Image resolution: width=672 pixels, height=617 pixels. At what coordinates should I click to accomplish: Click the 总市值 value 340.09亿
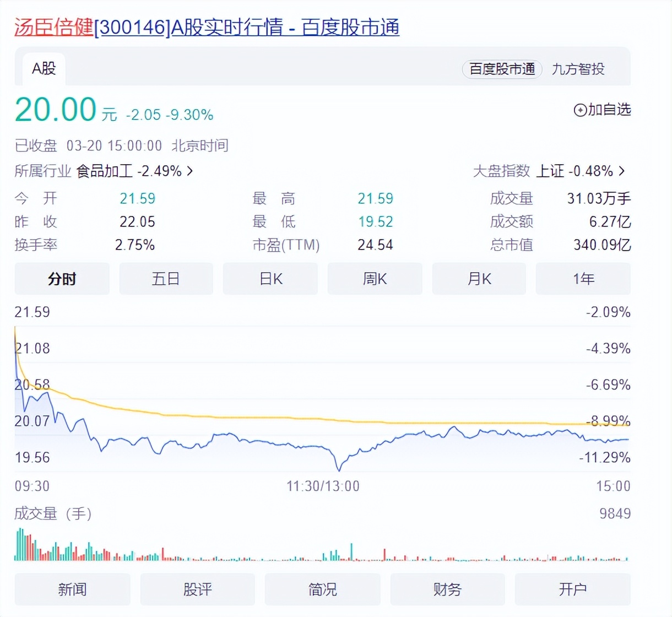[x=603, y=245]
